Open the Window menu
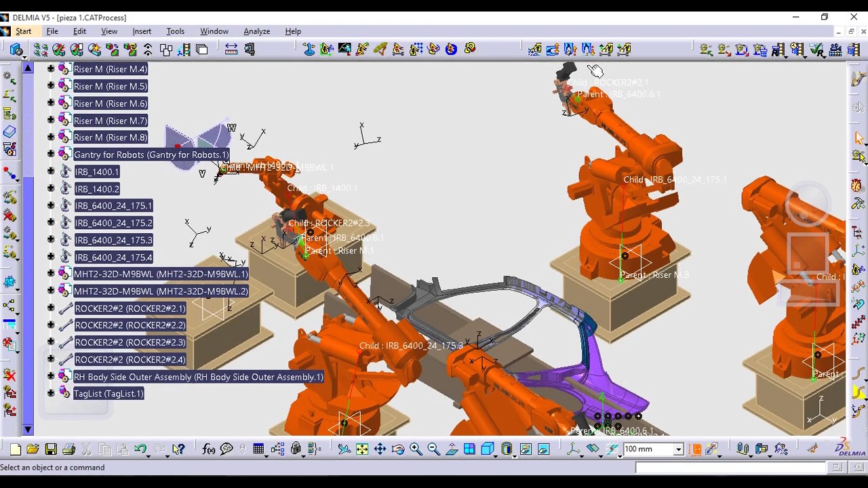The width and height of the screenshot is (868, 488). 214,31
